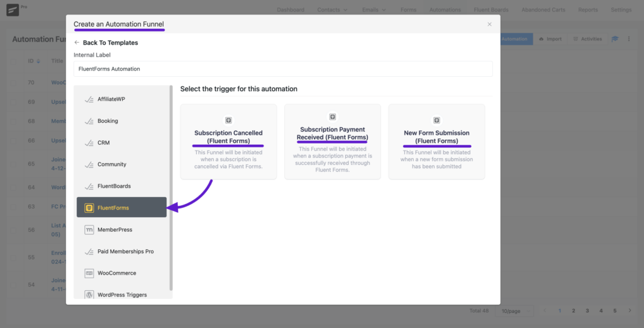Click the previous page pagination arrow
644x328 pixels.
[545, 311]
